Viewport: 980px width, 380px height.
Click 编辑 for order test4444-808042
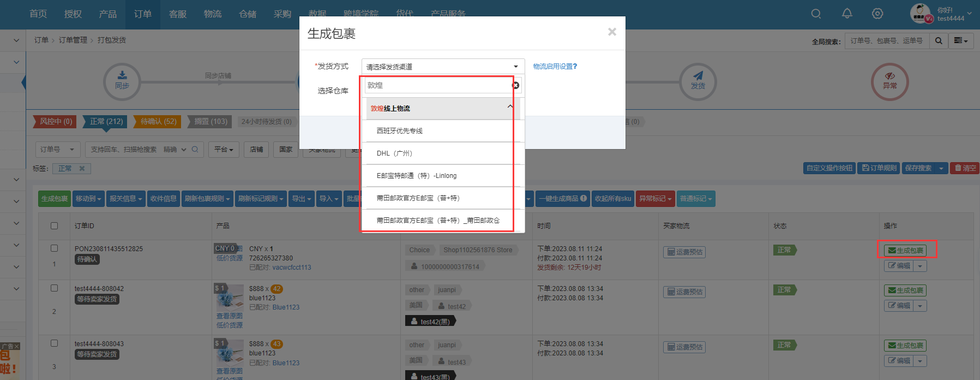tap(899, 306)
